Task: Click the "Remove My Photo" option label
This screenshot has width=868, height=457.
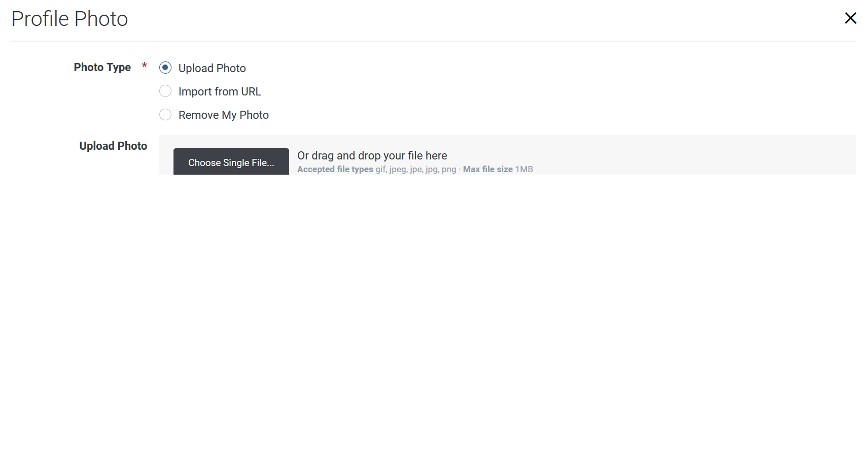Action: tap(223, 115)
